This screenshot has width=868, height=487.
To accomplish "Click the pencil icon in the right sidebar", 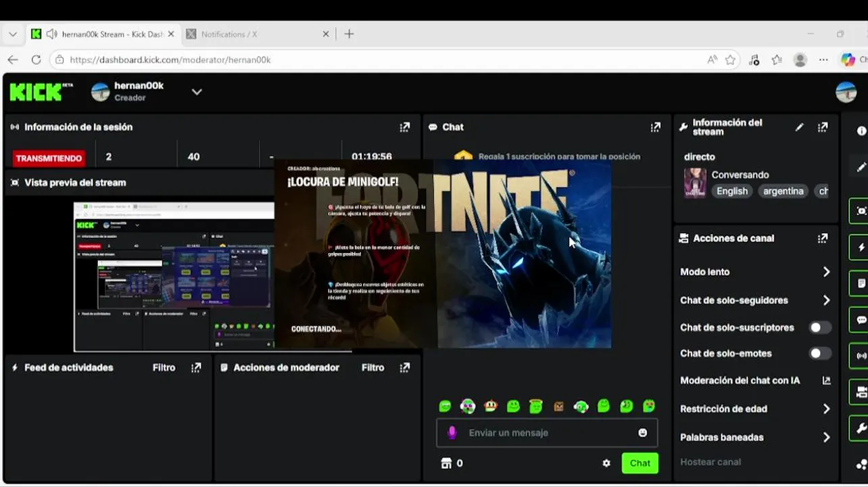I will [861, 166].
